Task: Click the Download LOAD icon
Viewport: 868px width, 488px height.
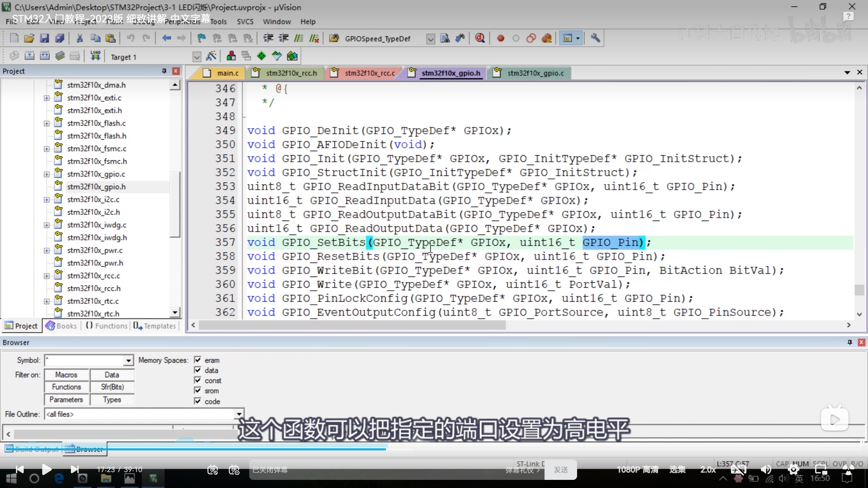Action: pyautogui.click(x=95, y=56)
